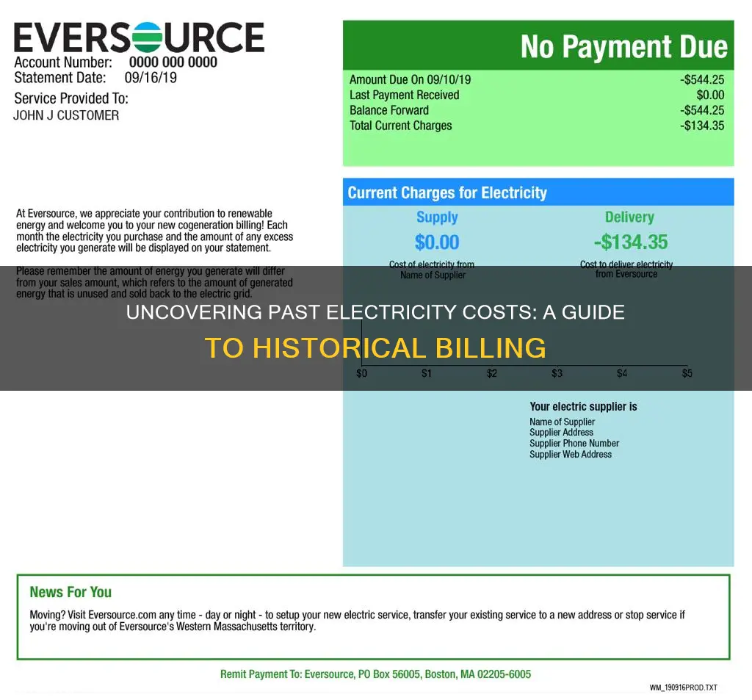Viewport: 752px width, 700px height.
Task: Click the statement date 09/16/19
Action: point(151,77)
